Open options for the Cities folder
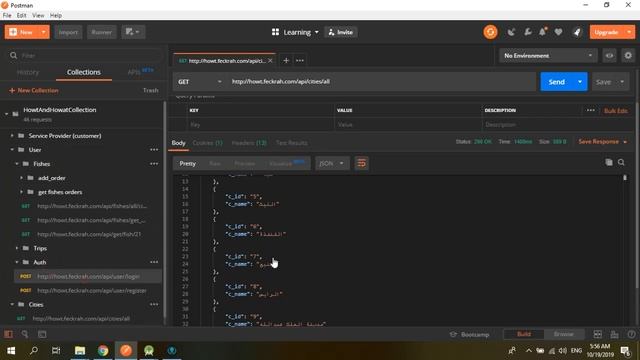This screenshot has width=640, height=360. pyautogui.click(x=154, y=304)
